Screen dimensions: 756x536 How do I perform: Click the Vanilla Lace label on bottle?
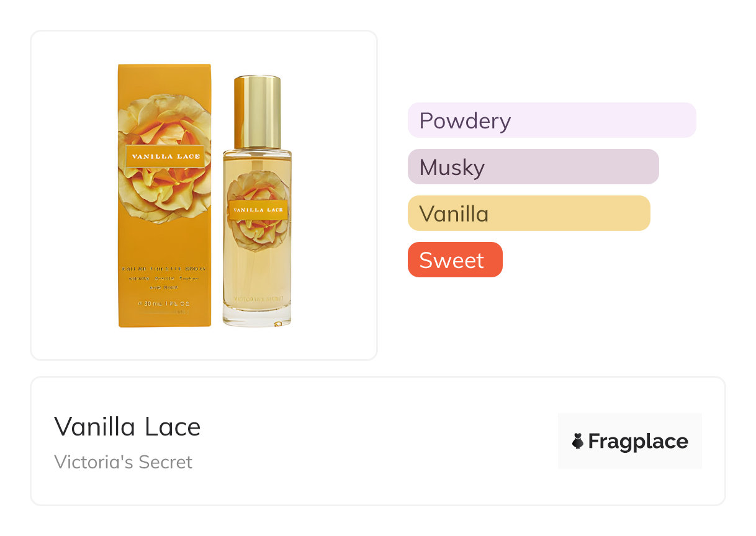tap(258, 210)
